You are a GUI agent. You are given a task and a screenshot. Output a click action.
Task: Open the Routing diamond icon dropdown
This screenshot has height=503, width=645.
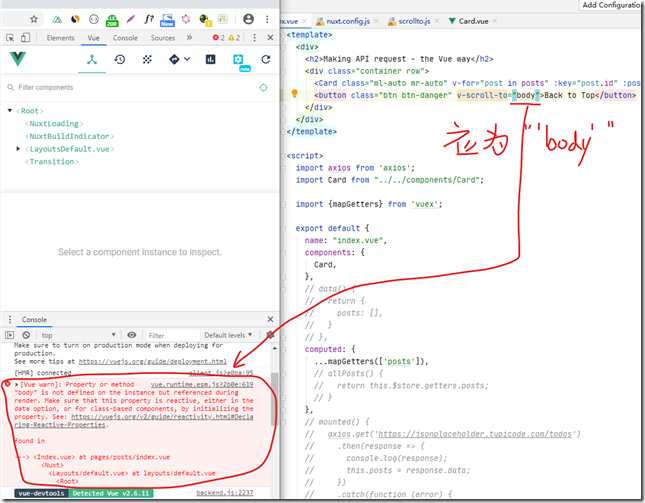tap(179, 60)
